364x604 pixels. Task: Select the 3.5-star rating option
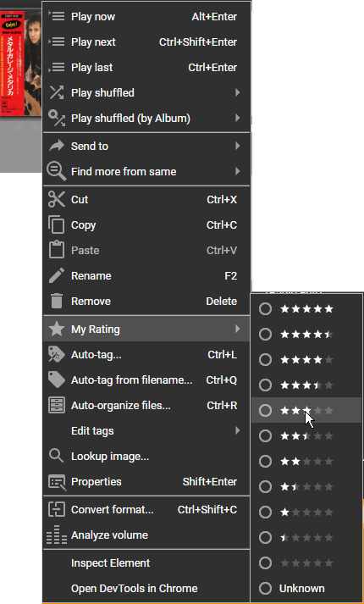[x=306, y=385]
